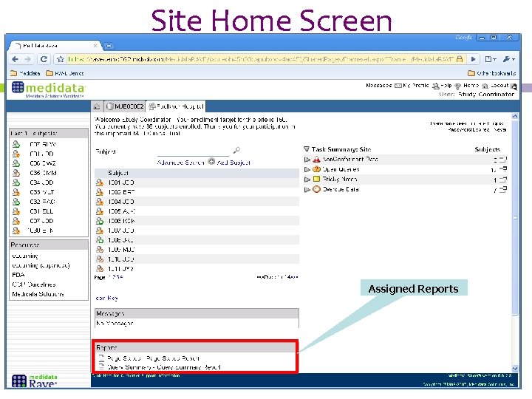Open the Medidata Solutions resource link

[38, 294]
